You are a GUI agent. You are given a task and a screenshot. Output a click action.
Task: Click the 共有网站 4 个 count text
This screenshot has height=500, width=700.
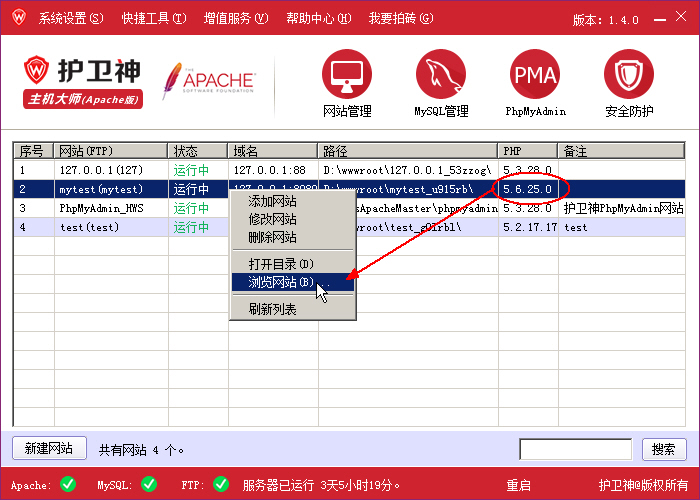pyautogui.click(x=141, y=450)
